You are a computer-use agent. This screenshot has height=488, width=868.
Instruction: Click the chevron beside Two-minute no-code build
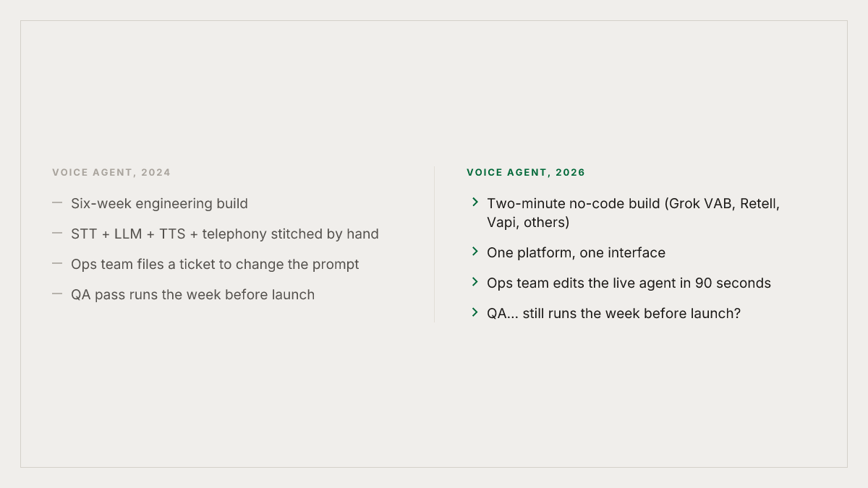click(475, 202)
